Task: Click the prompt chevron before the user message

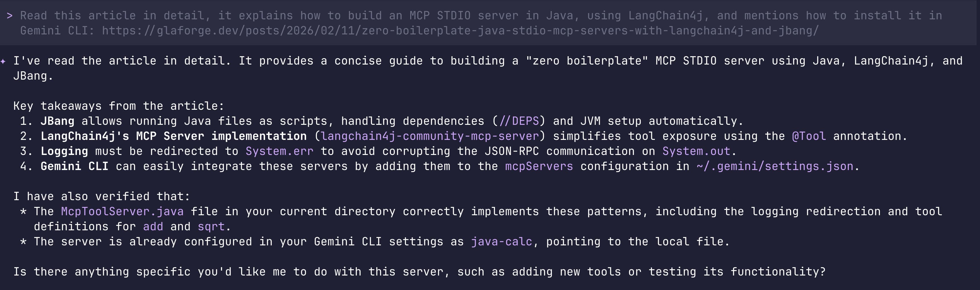Action: tap(10, 16)
